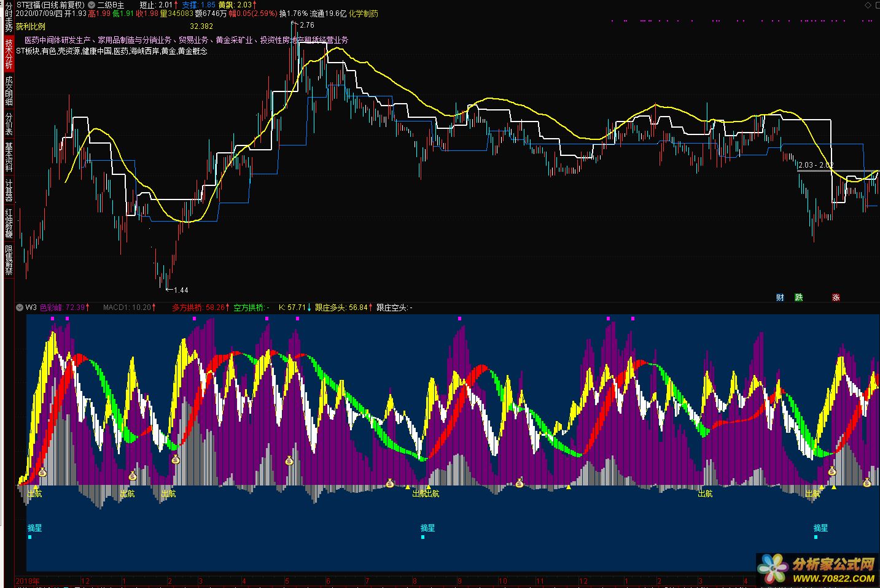Select the 技术分析 sidebar tab

click(x=9, y=53)
